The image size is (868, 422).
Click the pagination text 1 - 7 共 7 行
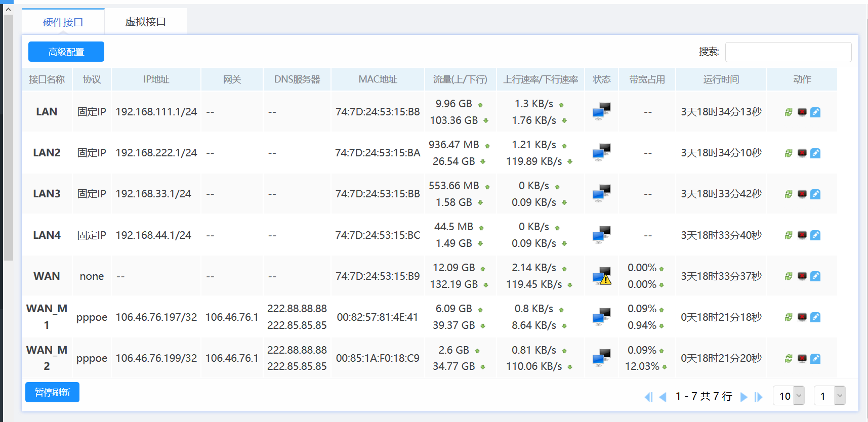tap(704, 396)
